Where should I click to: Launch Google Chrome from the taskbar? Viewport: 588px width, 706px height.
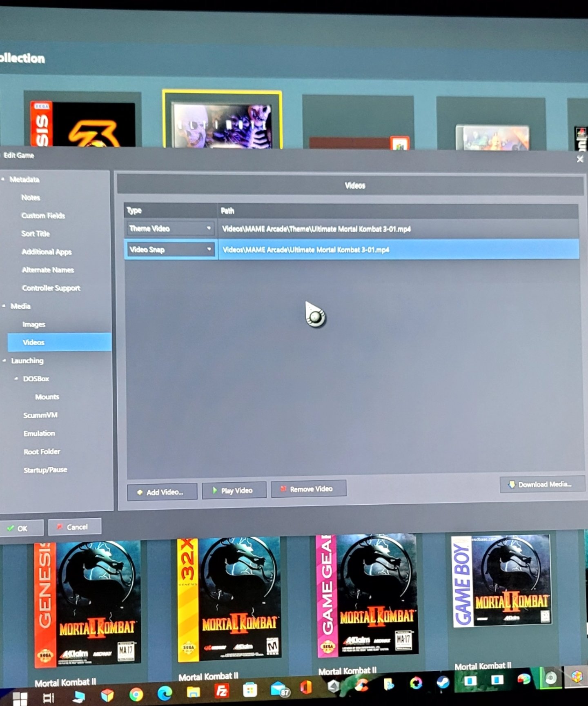coord(136,695)
